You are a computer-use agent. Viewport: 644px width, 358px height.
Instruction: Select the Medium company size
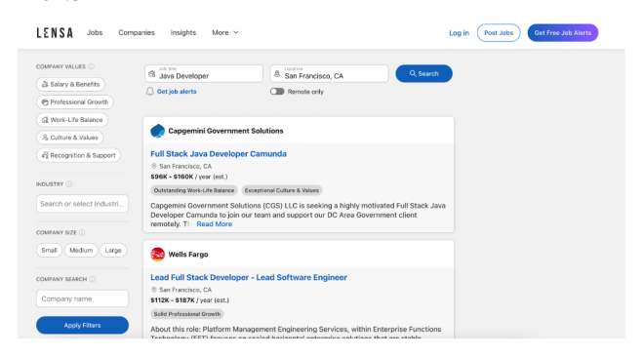pyautogui.click(x=81, y=250)
